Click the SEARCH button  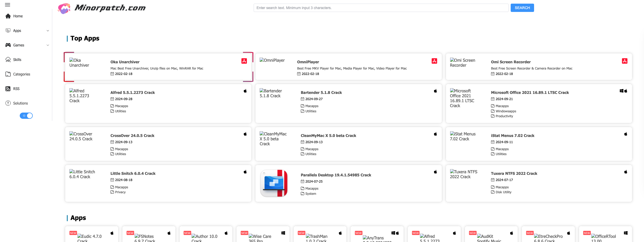522,8
